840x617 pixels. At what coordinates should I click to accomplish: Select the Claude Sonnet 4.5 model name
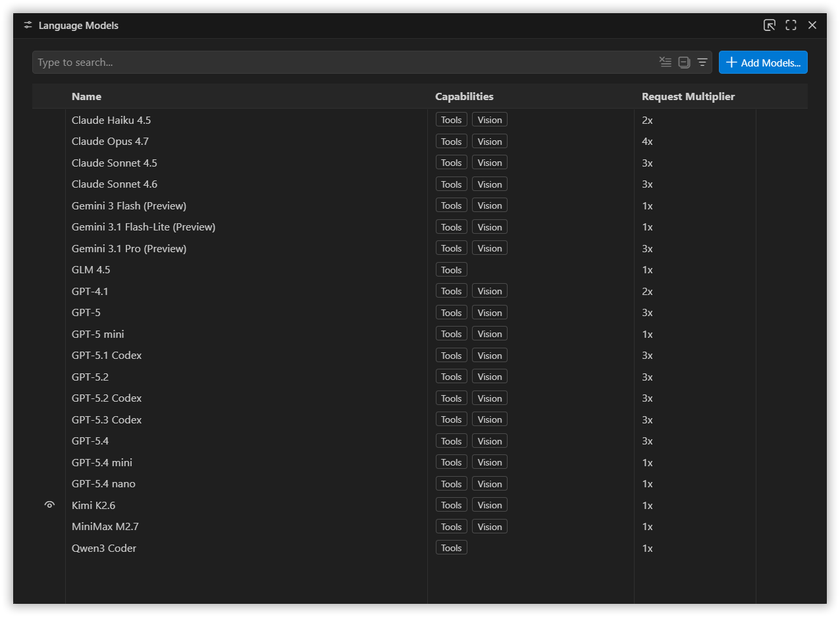115,163
